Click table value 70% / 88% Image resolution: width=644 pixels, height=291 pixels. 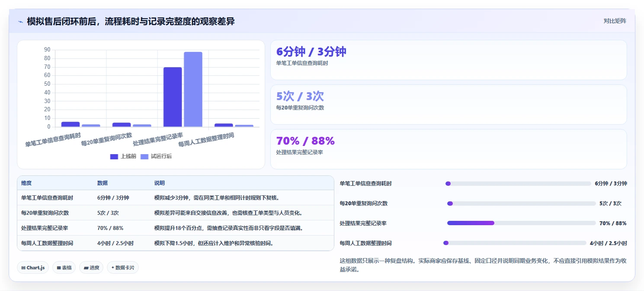click(110, 228)
